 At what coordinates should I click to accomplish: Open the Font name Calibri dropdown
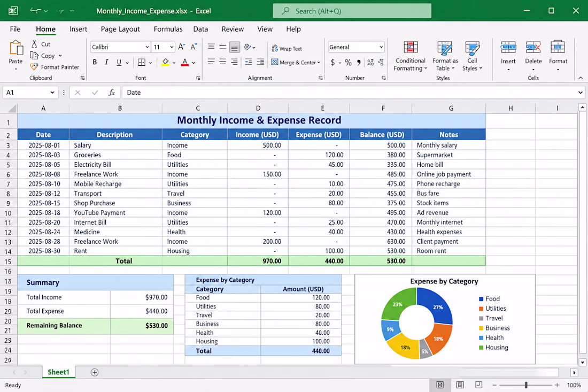click(147, 47)
